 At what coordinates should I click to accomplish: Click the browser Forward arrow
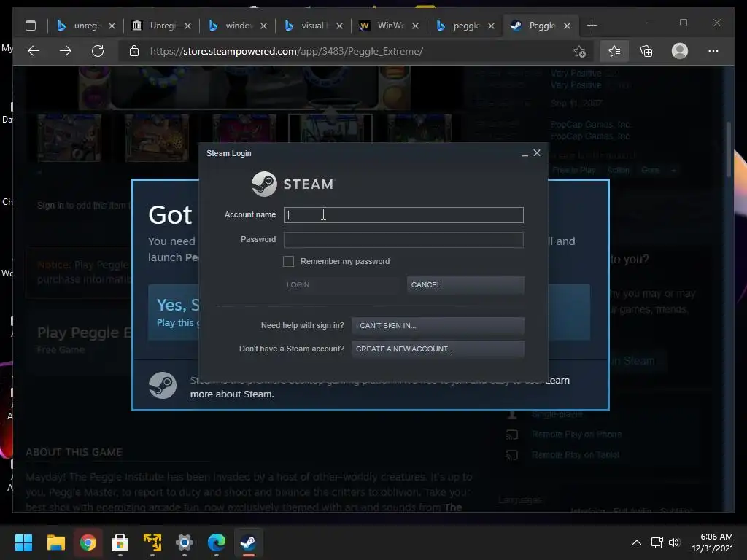pos(65,51)
